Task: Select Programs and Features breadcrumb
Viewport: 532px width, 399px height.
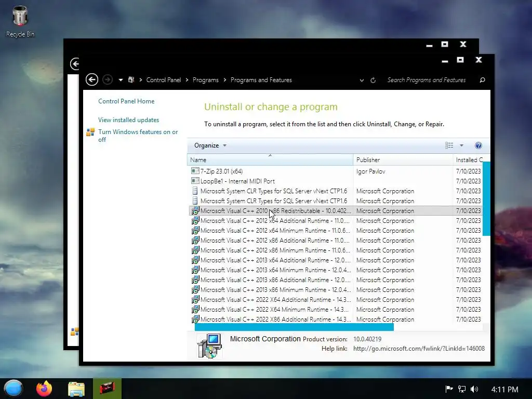Action: pyautogui.click(x=261, y=80)
